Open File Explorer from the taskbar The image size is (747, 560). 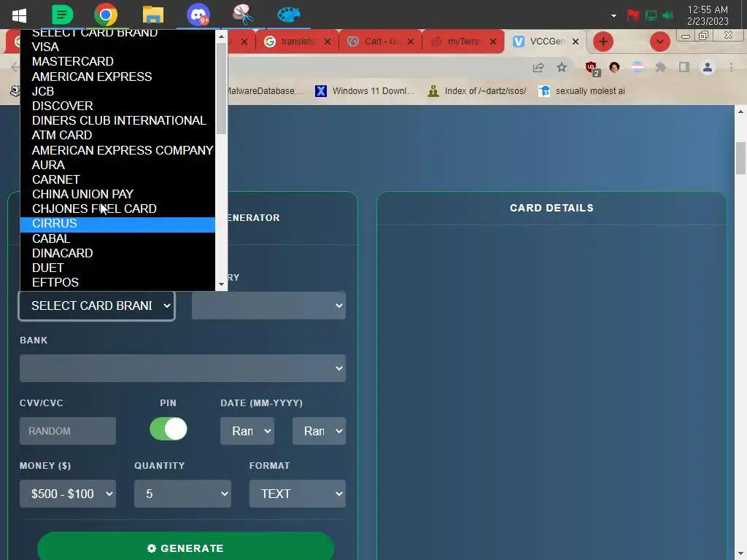coord(153,15)
